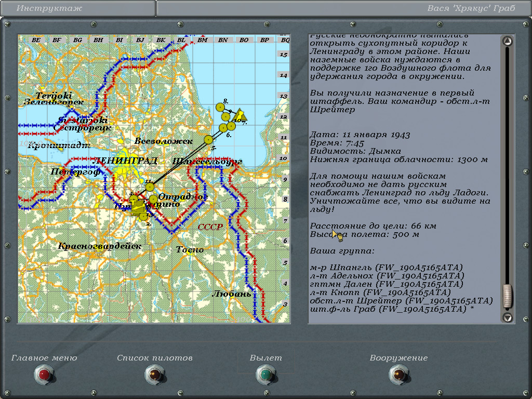Click the line 'Видимость: Дымка'
This screenshot has width=532, height=399.
(355, 151)
